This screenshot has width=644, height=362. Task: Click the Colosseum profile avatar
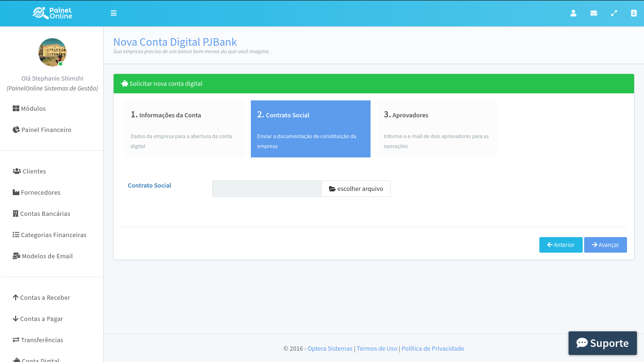point(52,52)
